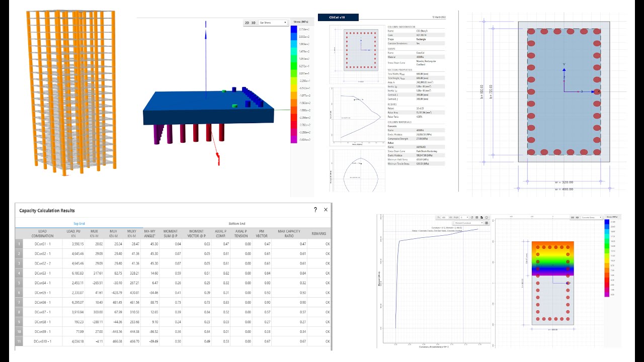Select the DConS2 - 2 load combination cell
This screenshot has width=644, height=362.
click(42, 263)
